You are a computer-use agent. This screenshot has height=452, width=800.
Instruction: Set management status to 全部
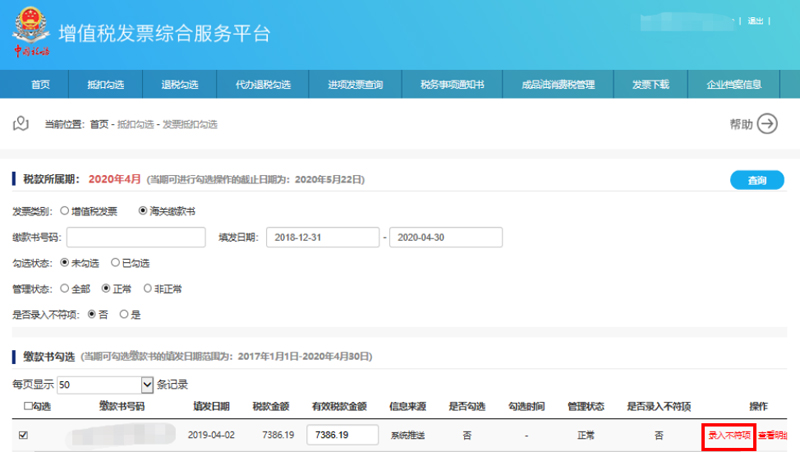click(x=65, y=288)
